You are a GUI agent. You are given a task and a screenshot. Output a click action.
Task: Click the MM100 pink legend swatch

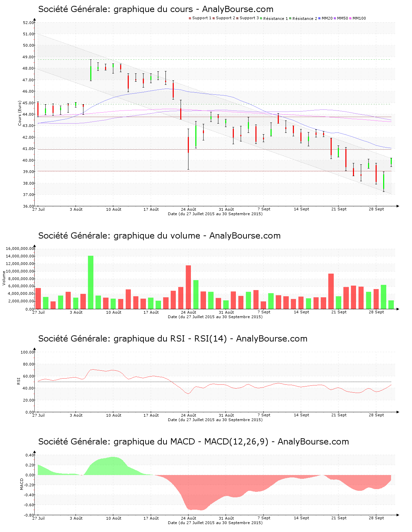[350, 18]
